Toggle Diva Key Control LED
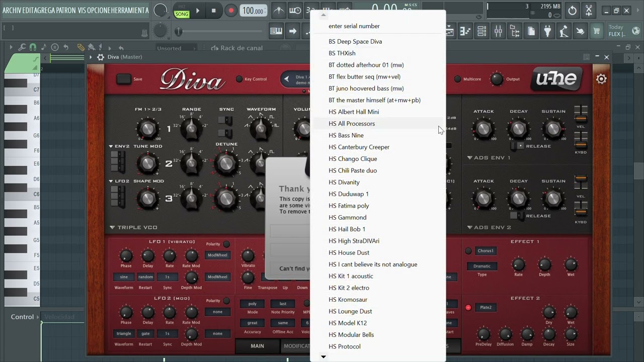The image size is (644, 362). [x=239, y=79]
